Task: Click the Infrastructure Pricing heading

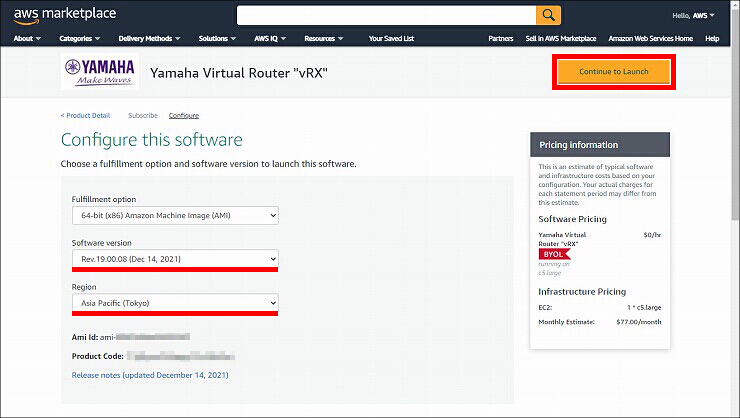Action: click(582, 292)
